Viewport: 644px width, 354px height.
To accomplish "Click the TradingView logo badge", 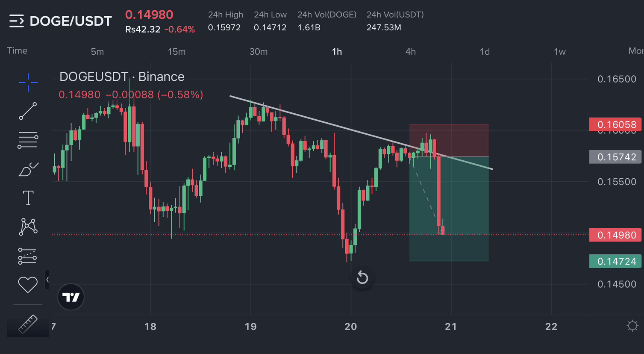I will click(71, 297).
